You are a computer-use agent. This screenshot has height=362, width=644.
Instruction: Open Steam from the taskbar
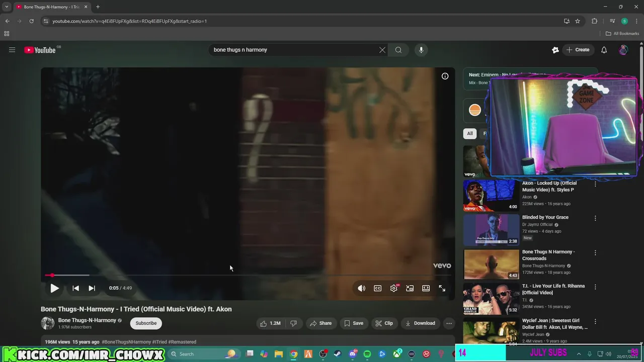(338, 354)
